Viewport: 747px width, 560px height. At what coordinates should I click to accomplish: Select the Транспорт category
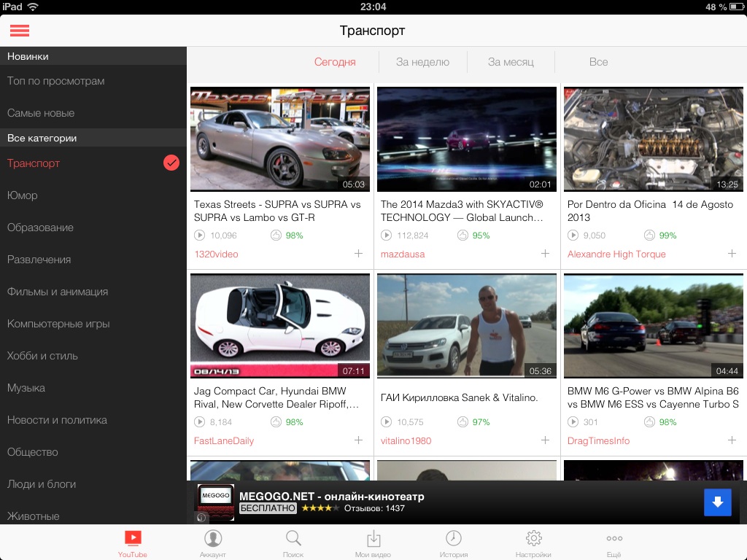tap(93, 163)
